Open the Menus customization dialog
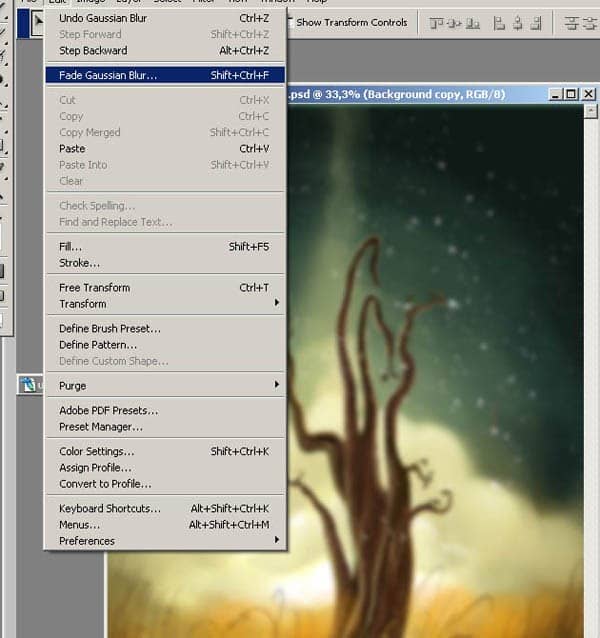The image size is (600, 638). pyautogui.click(x=165, y=524)
